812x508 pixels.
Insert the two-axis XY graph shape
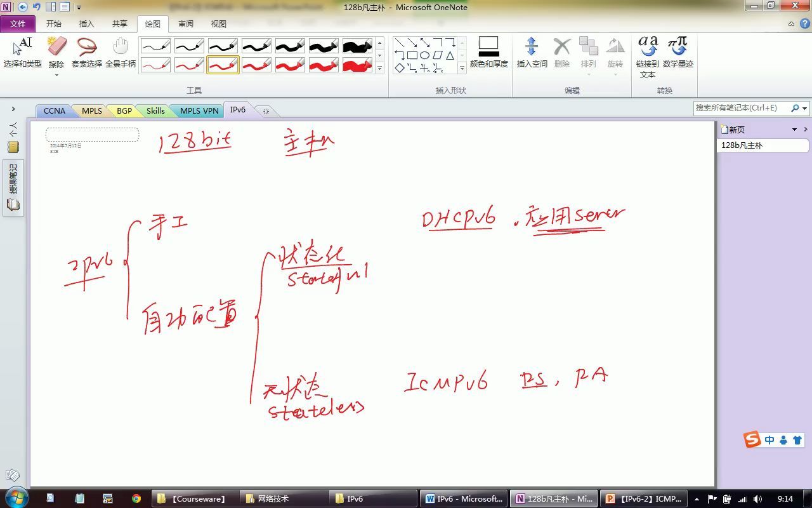tap(412, 67)
